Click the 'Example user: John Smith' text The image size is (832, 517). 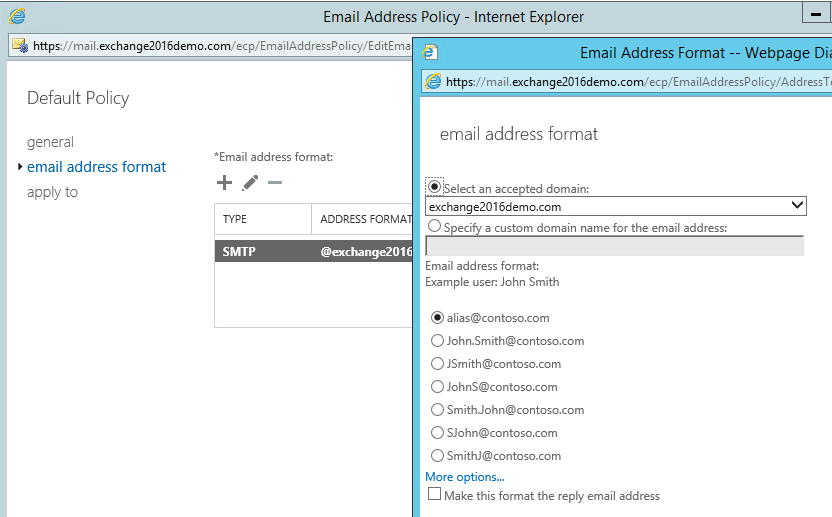(492, 282)
